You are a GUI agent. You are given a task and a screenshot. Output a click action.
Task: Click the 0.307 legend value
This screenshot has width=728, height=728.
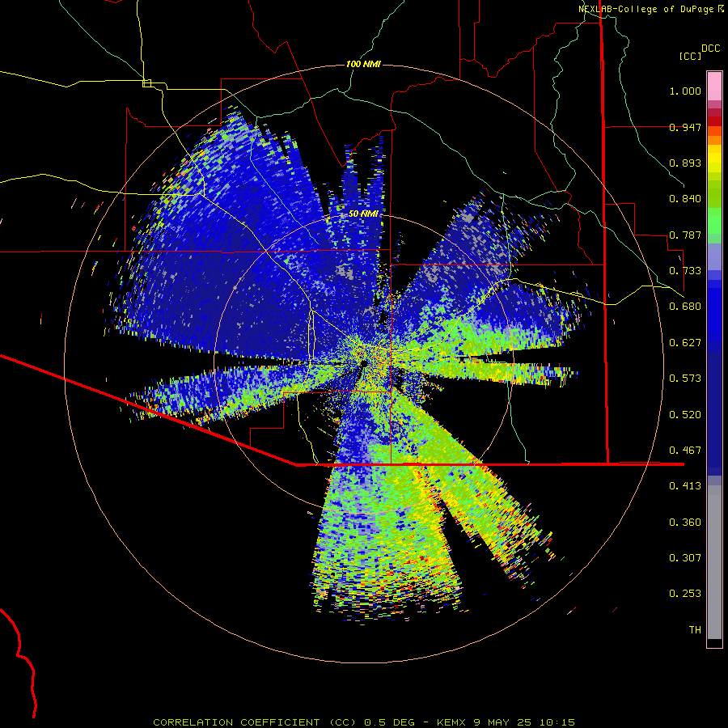click(685, 558)
